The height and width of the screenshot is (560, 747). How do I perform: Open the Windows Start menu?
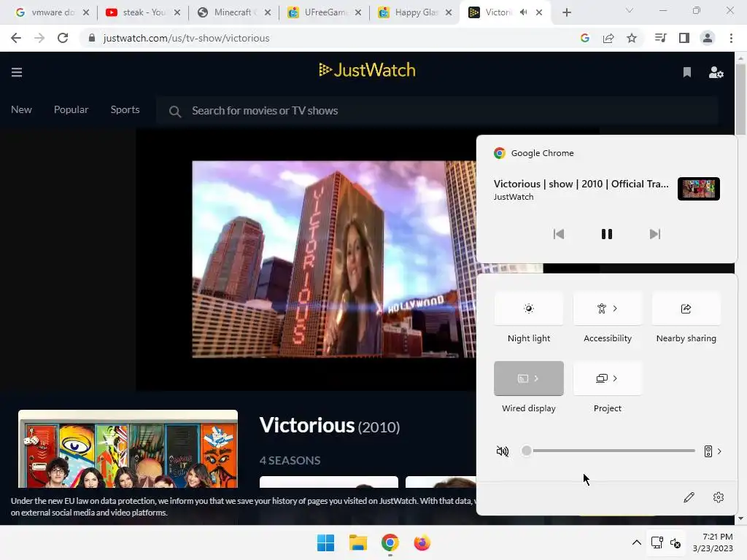click(326, 542)
